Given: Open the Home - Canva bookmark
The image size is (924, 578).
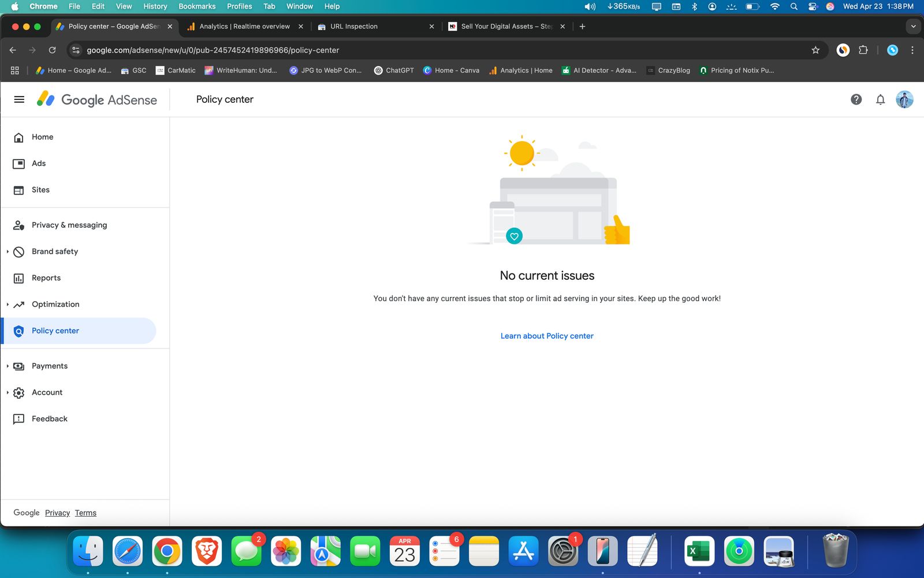Looking at the screenshot, I should coord(451,71).
